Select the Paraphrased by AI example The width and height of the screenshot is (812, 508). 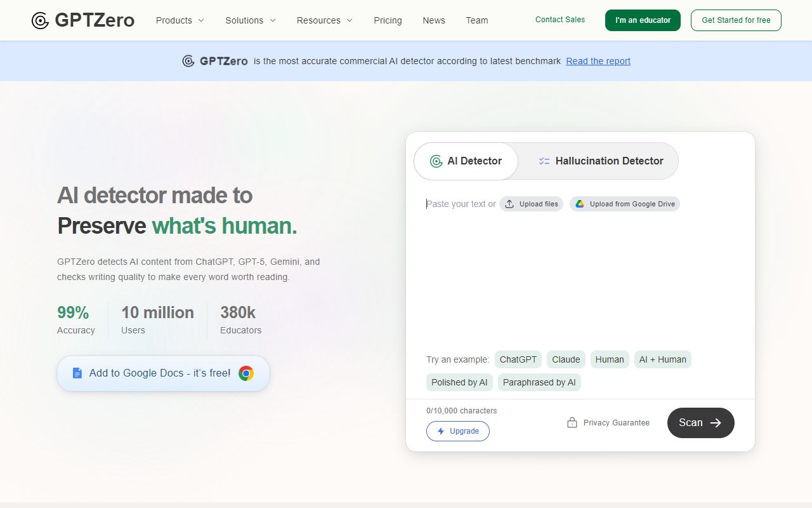[x=539, y=382]
